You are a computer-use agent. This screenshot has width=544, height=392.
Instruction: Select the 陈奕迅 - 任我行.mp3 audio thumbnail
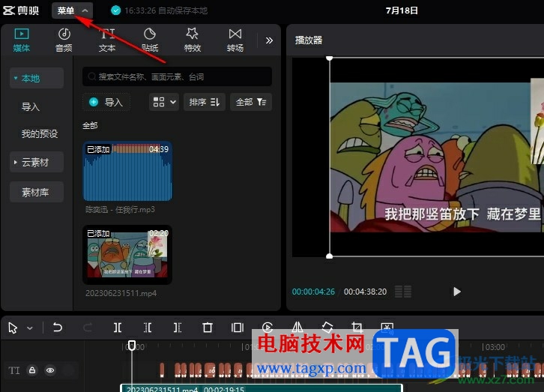coord(127,171)
